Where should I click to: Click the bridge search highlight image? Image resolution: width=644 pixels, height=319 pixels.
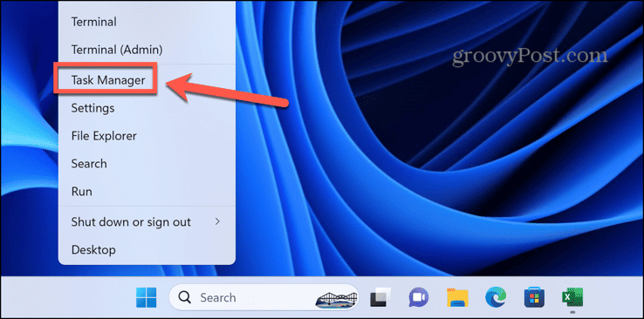tap(336, 298)
